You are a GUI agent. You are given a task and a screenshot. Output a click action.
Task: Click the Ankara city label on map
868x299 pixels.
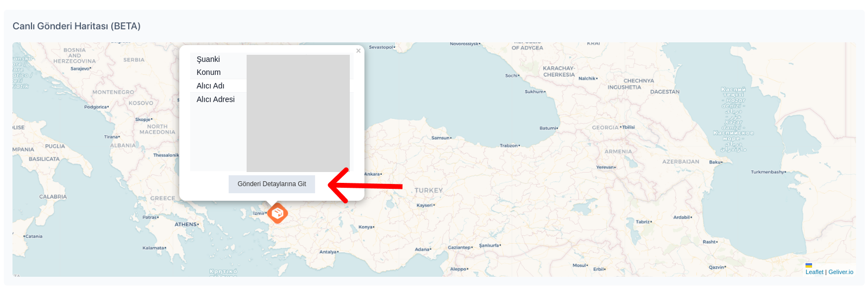[373, 174]
